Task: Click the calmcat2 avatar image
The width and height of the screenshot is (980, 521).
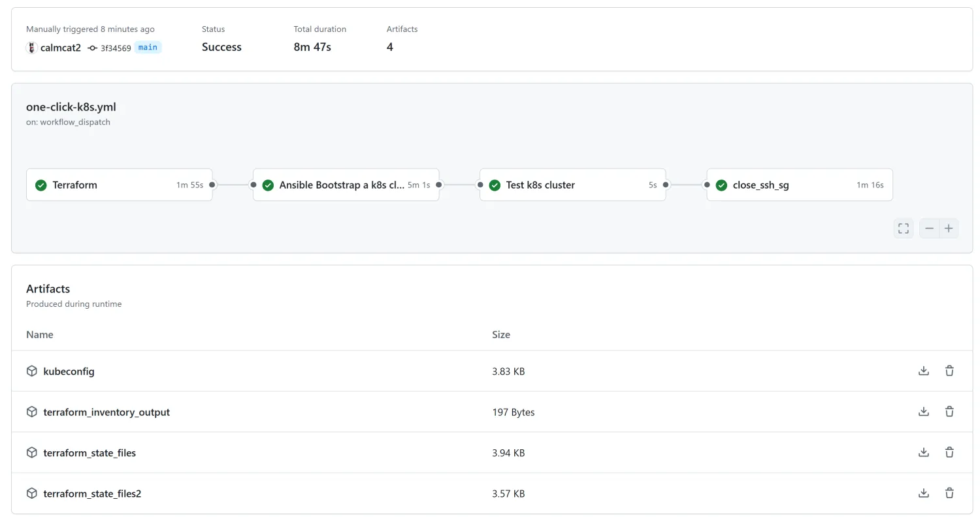Action: point(31,48)
